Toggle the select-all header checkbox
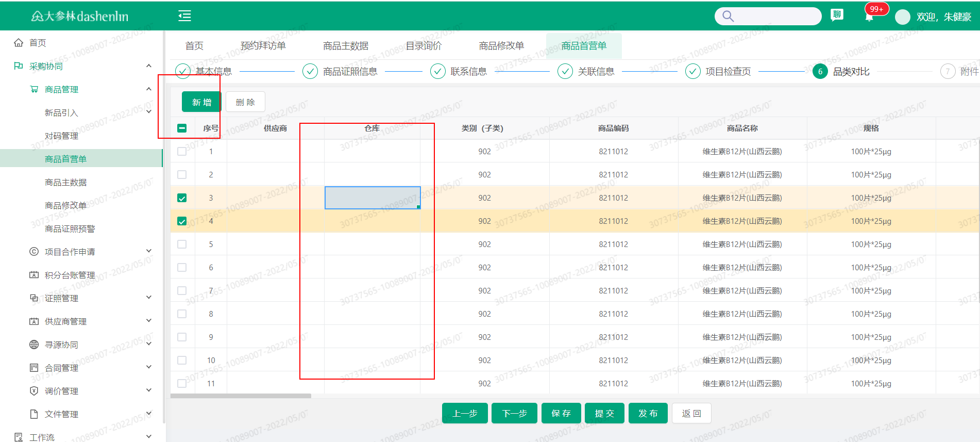The width and height of the screenshot is (980, 442). pyautogui.click(x=182, y=128)
